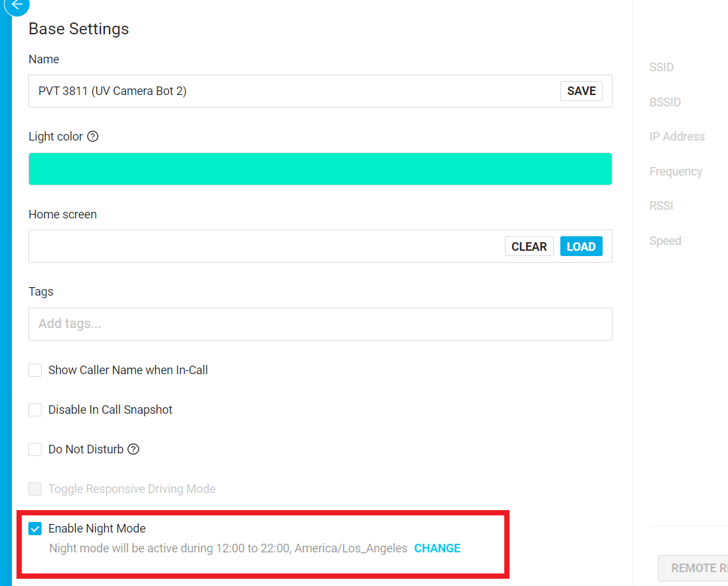Click the Do Not Disturb help icon
728x586 pixels.
coord(133,449)
